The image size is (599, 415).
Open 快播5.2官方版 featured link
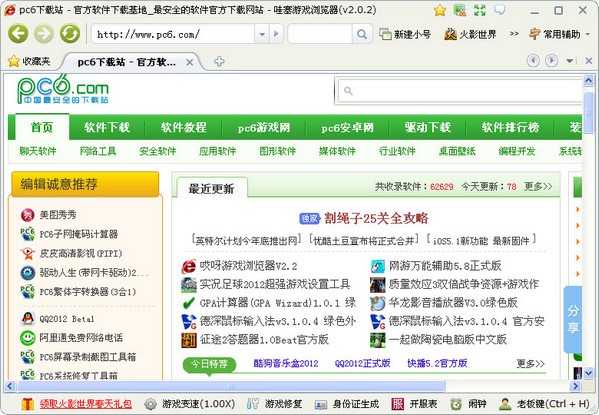tap(437, 363)
